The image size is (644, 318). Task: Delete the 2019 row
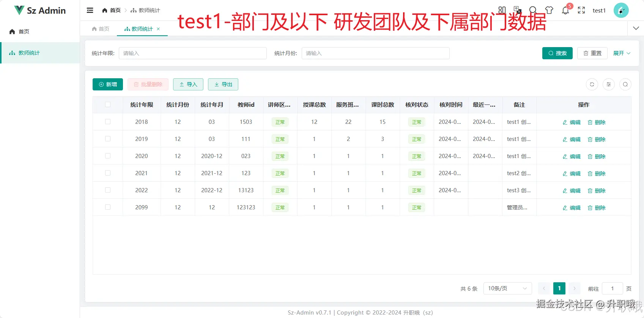click(597, 139)
